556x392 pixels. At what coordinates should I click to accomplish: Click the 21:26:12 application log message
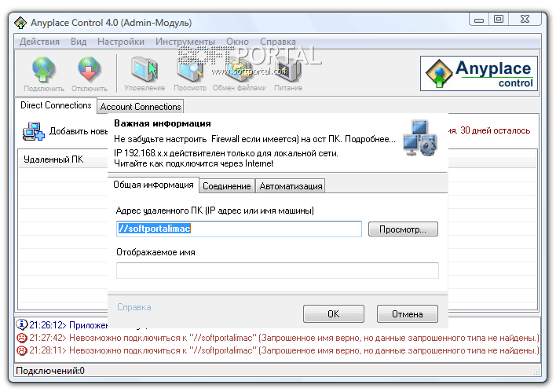coord(68,325)
